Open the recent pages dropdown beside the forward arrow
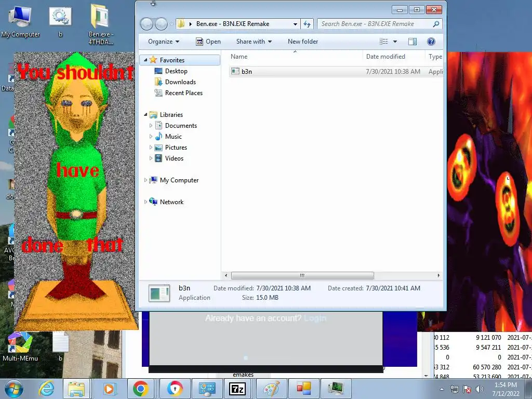The image size is (532, 399). (x=171, y=24)
